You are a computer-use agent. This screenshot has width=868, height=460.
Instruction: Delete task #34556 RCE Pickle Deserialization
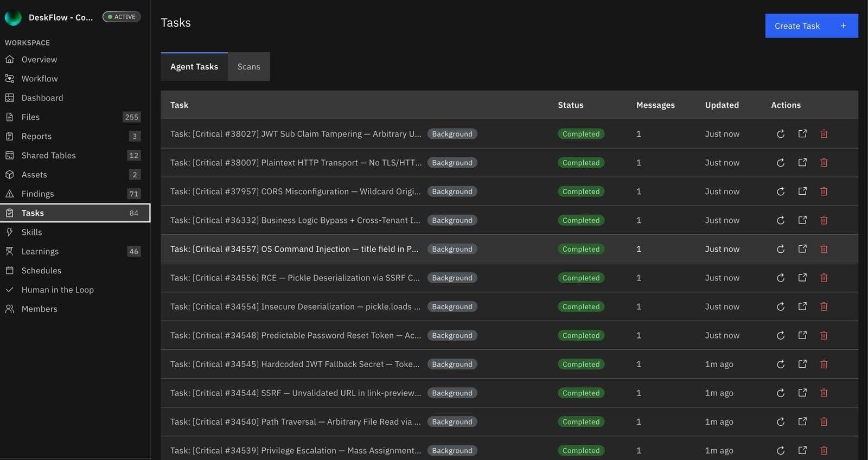824,277
